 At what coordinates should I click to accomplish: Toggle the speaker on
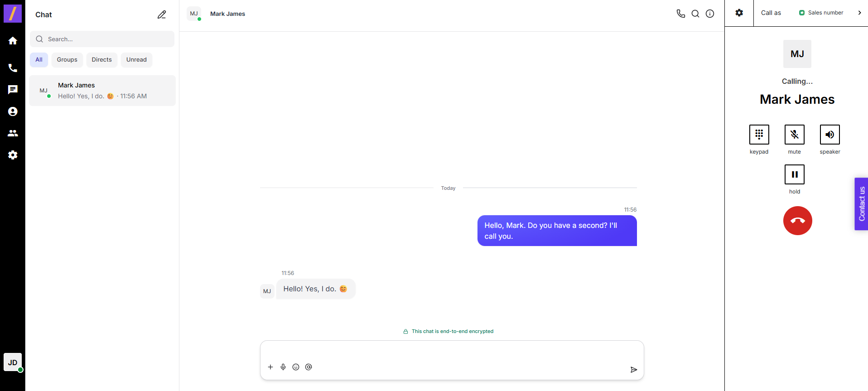[829, 135]
